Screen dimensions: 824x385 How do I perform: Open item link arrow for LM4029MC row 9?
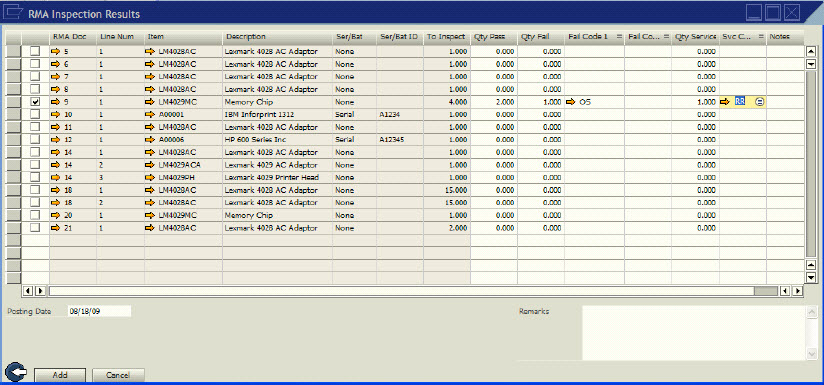click(x=150, y=102)
